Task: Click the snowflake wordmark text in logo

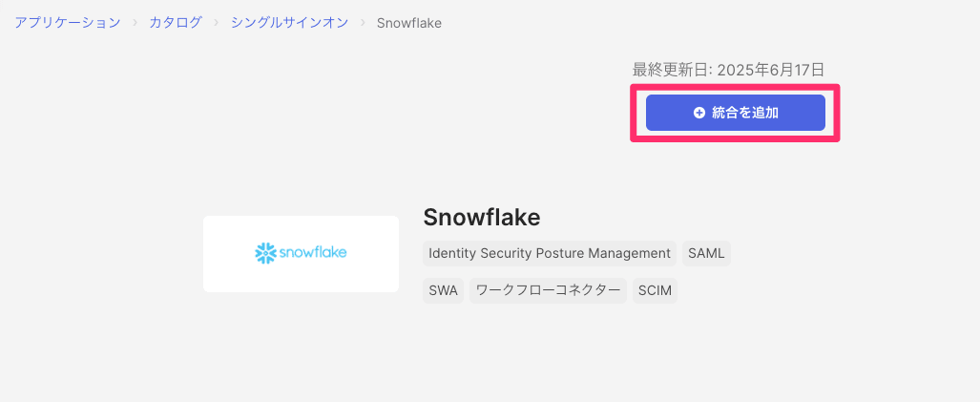Action: (x=312, y=254)
